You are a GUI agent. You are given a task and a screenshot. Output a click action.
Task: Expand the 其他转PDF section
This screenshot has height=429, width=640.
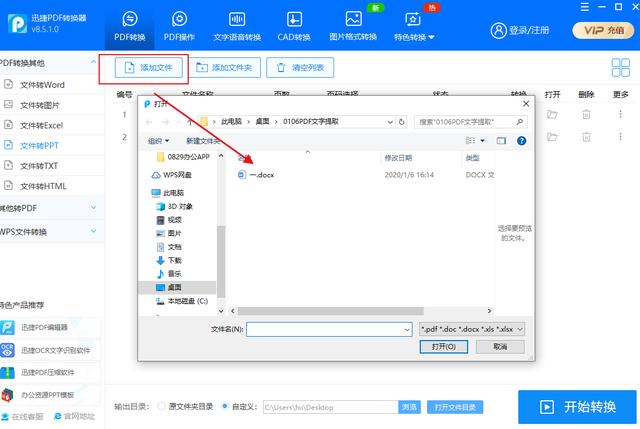coord(93,208)
